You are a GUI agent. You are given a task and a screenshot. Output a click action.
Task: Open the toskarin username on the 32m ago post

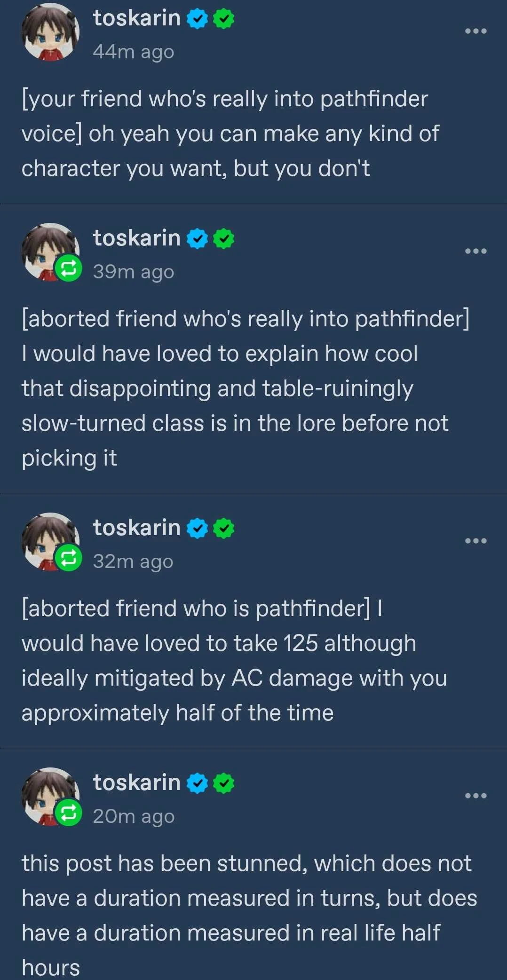[136, 528]
